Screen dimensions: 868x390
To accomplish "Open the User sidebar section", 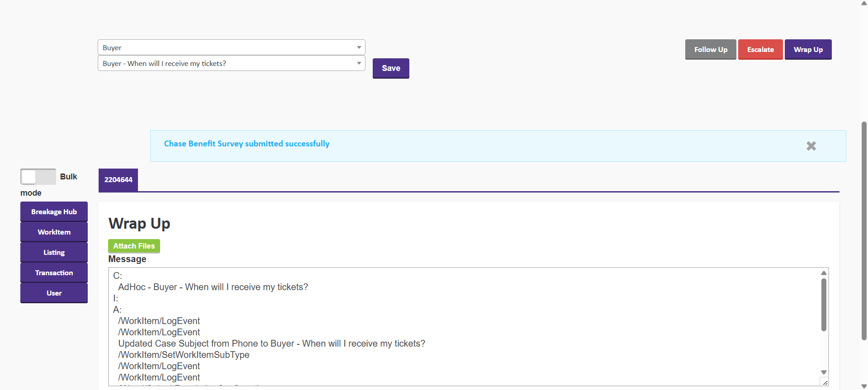I will click(x=54, y=293).
